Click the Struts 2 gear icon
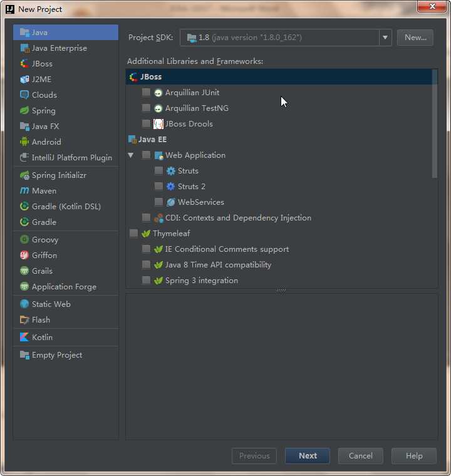The width and height of the screenshot is (451, 476). pyautogui.click(x=170, y=187)
